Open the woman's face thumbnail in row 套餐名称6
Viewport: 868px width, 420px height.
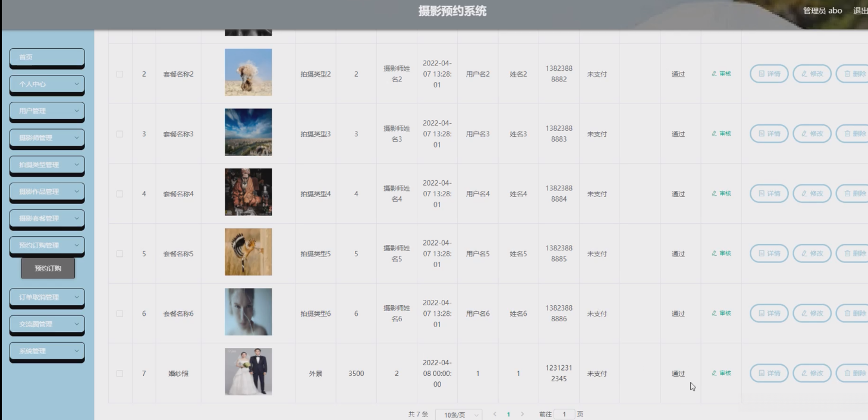[x=249, y=312]
